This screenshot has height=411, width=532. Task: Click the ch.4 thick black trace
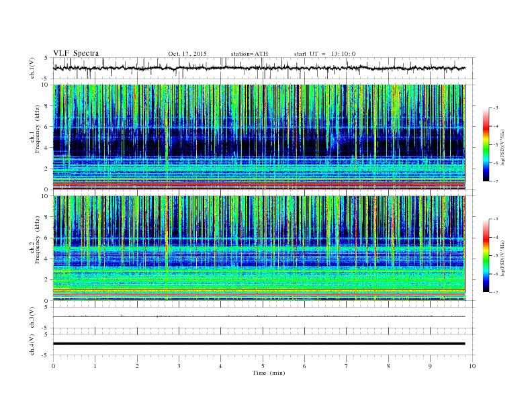(259, 344)
